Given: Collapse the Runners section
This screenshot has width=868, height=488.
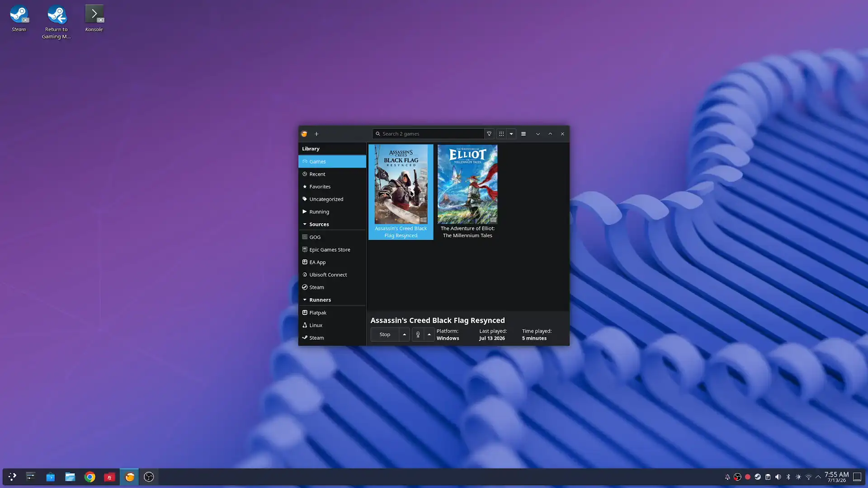Looking at the screenshot, I should tap(305, 300).
